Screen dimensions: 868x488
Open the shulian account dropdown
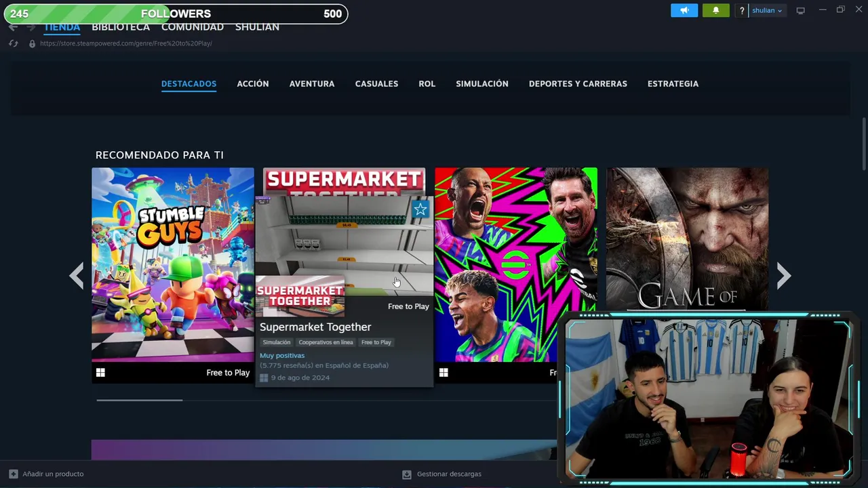pyautogui.click(x=767, y=10)
